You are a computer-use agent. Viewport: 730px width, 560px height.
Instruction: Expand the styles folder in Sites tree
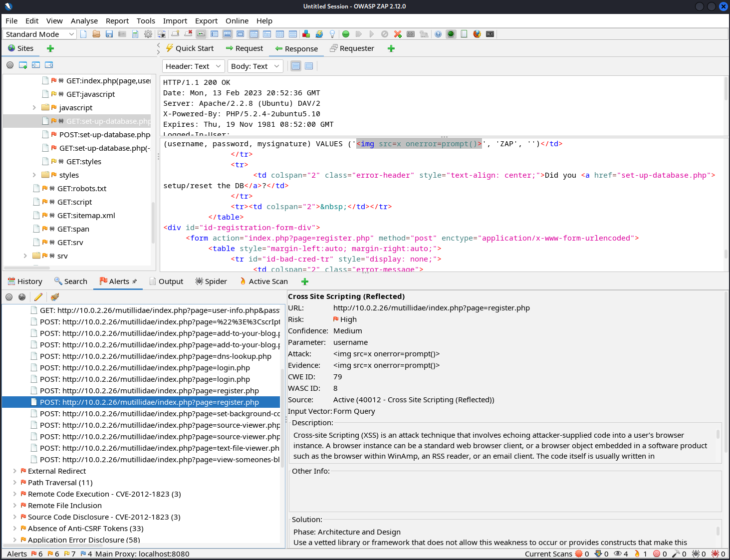pos(34,175)
